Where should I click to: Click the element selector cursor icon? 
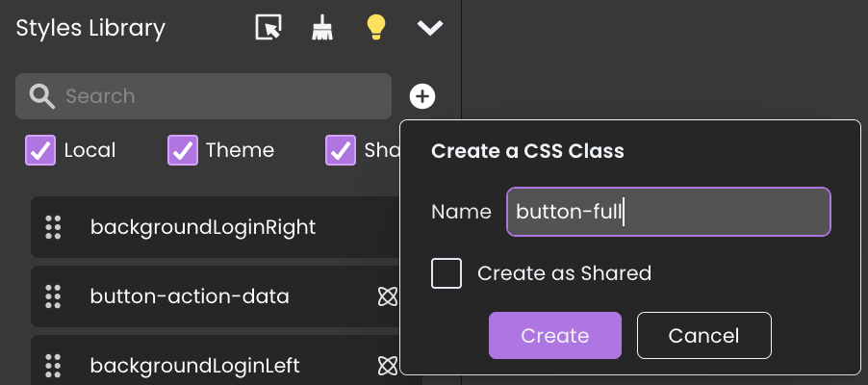tap(268, 28)
